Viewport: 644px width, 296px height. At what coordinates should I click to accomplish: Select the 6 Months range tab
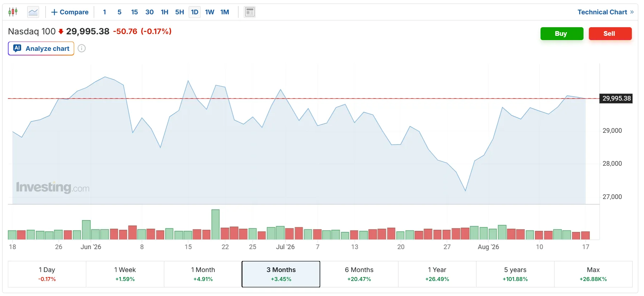pos(359,274)
